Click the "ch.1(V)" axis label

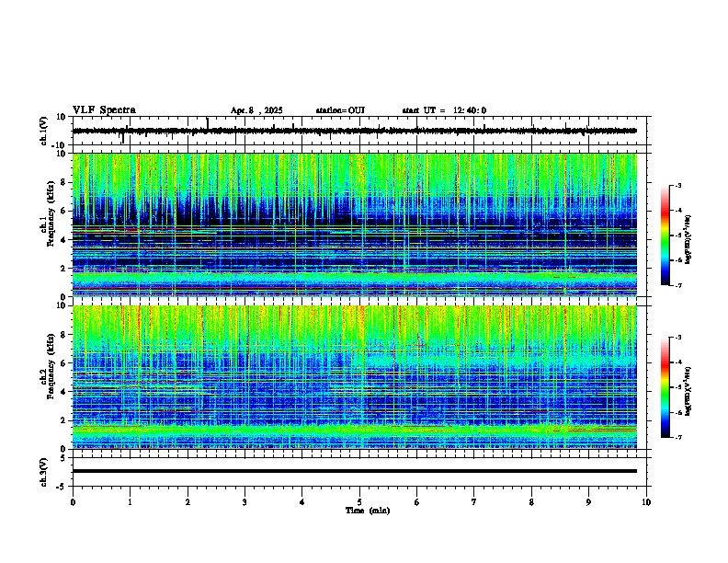pos(44,131)
